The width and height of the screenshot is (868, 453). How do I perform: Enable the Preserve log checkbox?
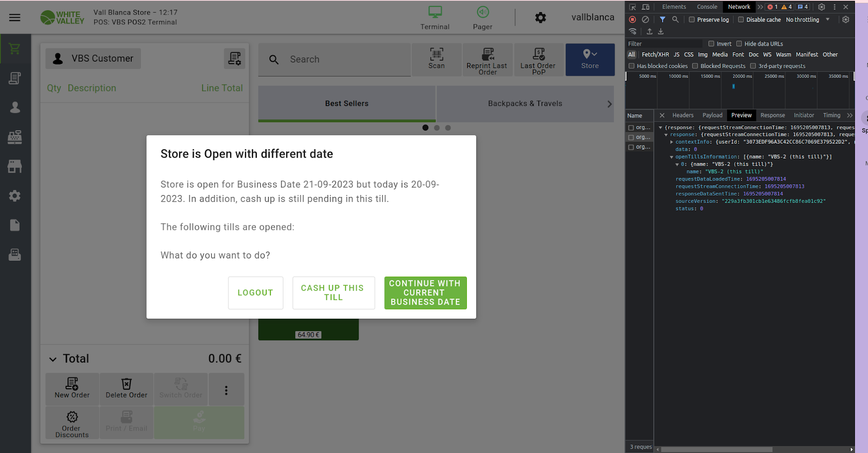692,20
